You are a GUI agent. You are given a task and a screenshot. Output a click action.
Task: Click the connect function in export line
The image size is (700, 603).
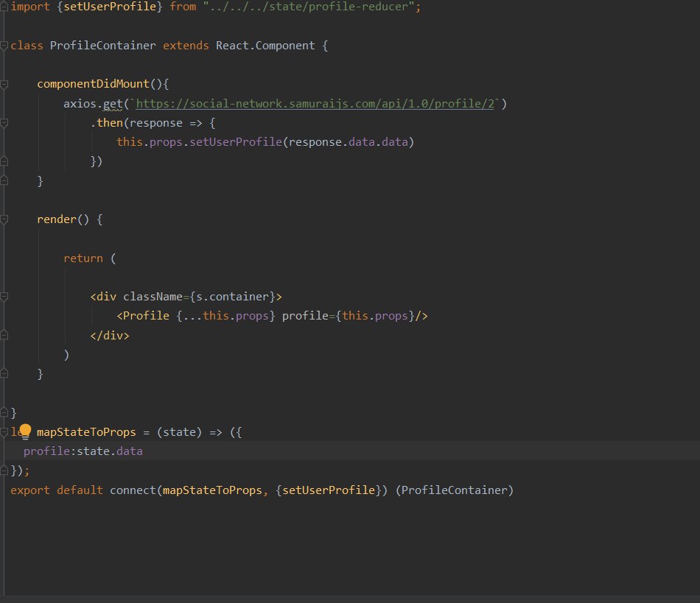133,490
